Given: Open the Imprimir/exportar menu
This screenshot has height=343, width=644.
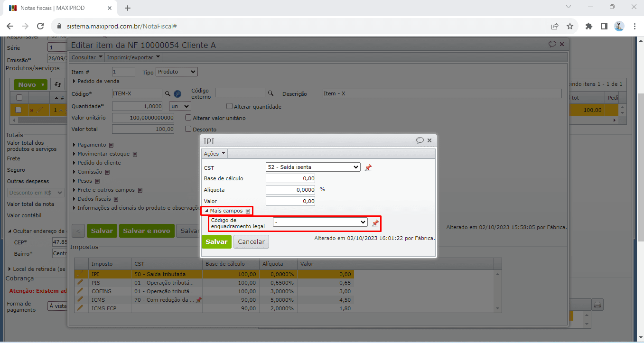Looking at the screenshot, I should 133,57.
